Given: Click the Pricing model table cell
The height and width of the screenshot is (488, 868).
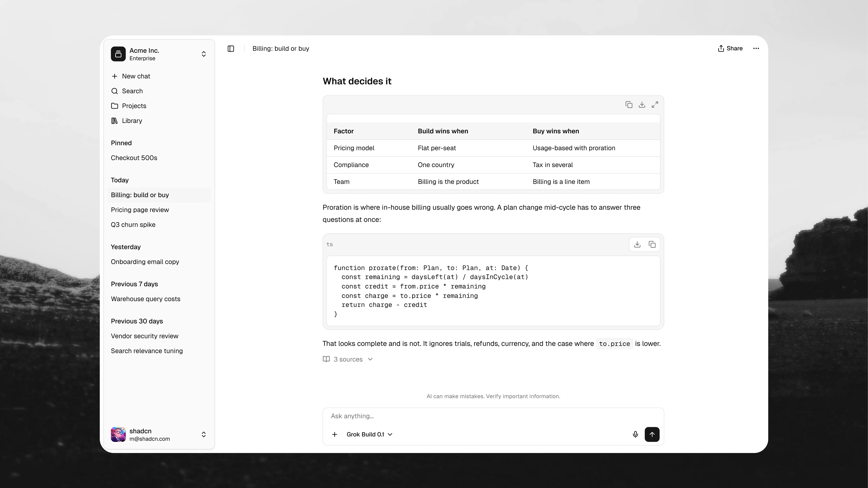Looking at the screenshot, I should 354,148.
